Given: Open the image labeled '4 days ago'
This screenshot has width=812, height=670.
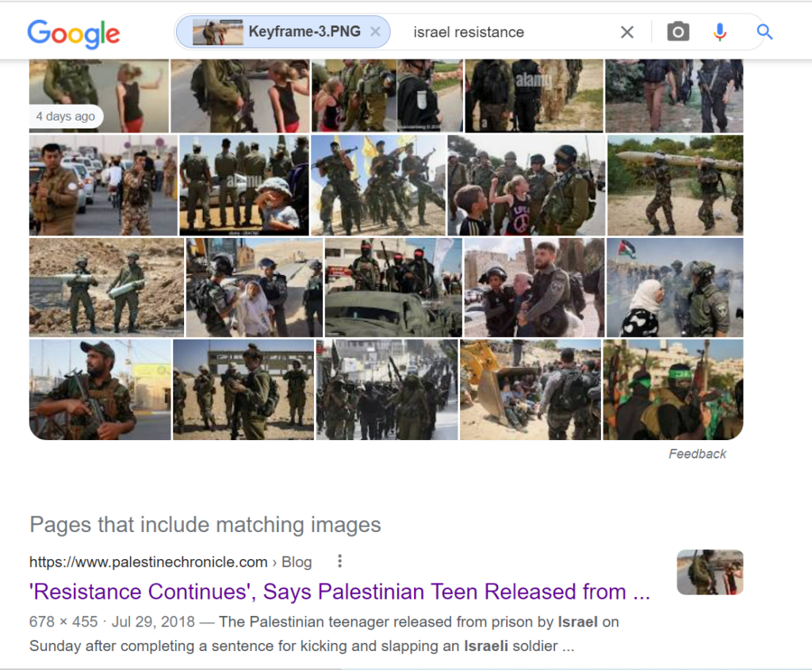Looking at the screenshot, I should click(x=99, y=96).
